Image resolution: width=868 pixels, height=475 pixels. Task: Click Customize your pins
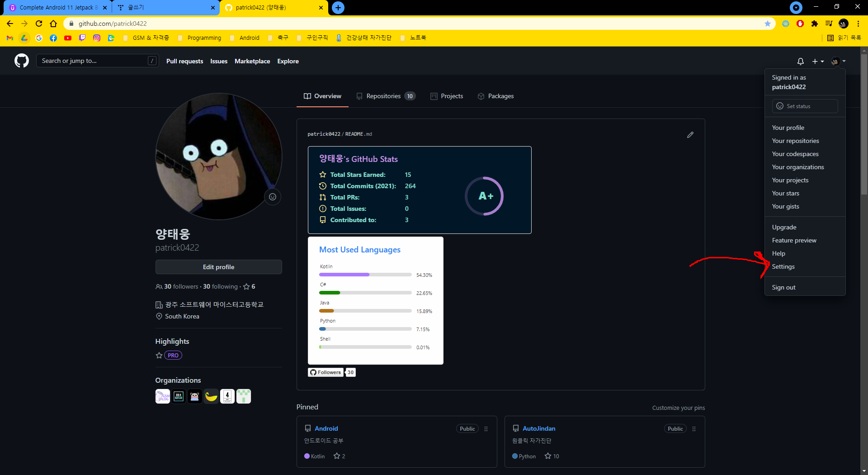[x=678, y=408]
